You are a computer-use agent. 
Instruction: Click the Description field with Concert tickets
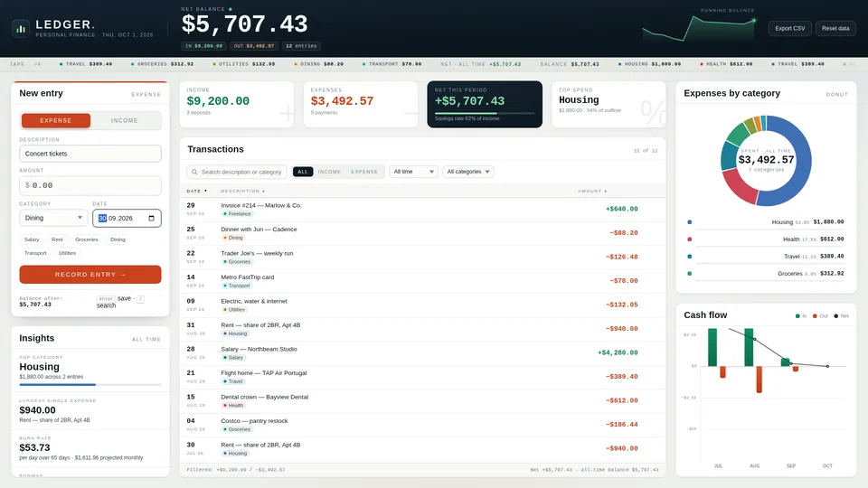coord(90,154)
